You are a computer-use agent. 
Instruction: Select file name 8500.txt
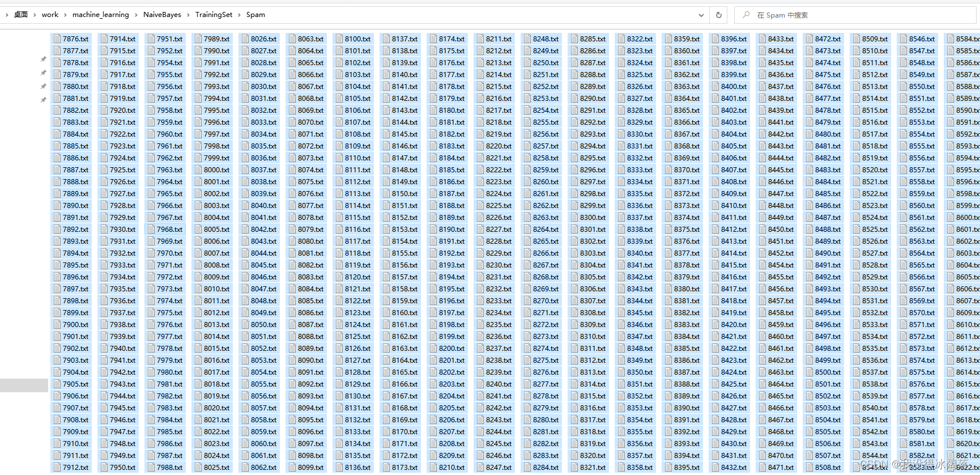[x=828, y=372]
